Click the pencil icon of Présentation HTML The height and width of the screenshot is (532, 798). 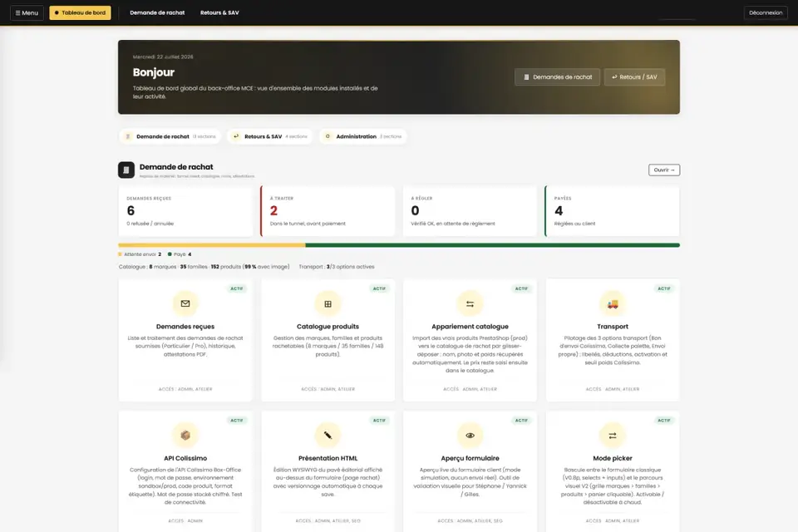click(x=328, y=436)
